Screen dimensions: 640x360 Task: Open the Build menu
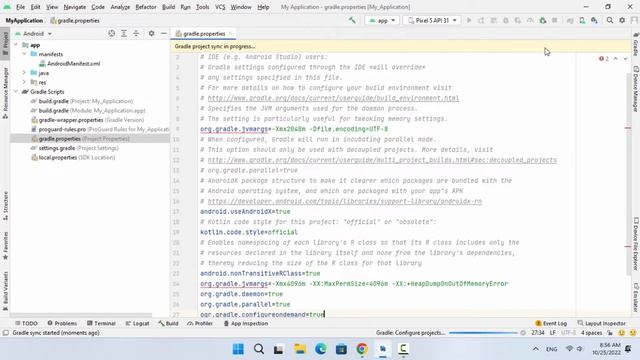[x=168, y=7]
